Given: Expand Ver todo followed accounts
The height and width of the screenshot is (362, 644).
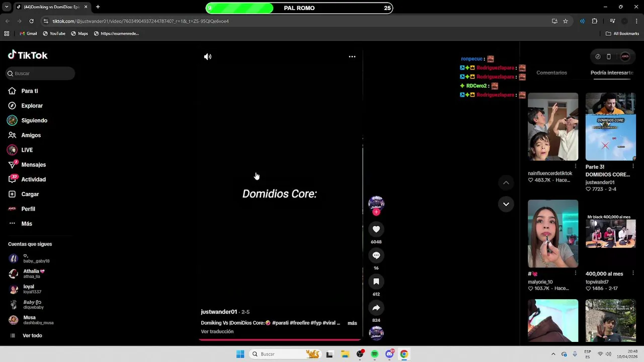Looking at the screenshot, I should pyautogui.click(x=32, y=335).
